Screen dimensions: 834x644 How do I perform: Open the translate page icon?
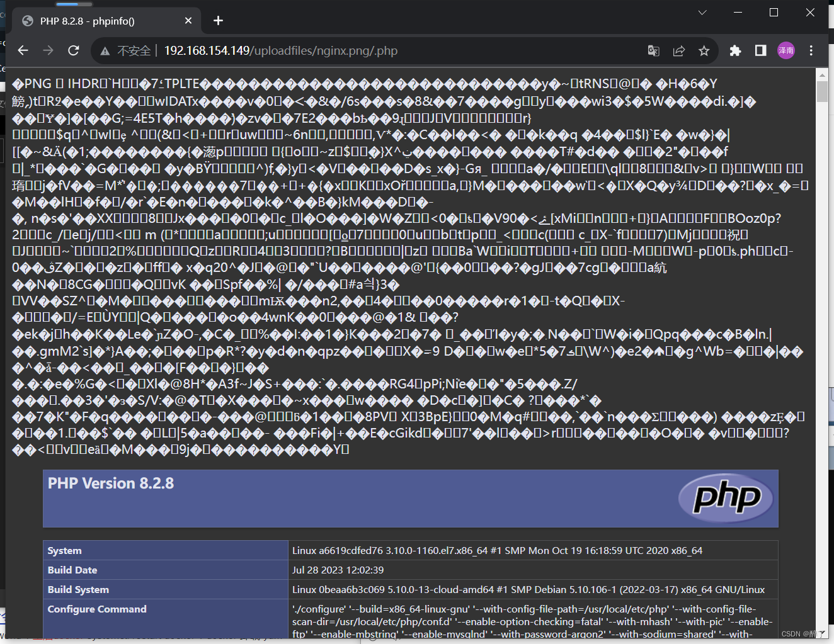(654, 51)
